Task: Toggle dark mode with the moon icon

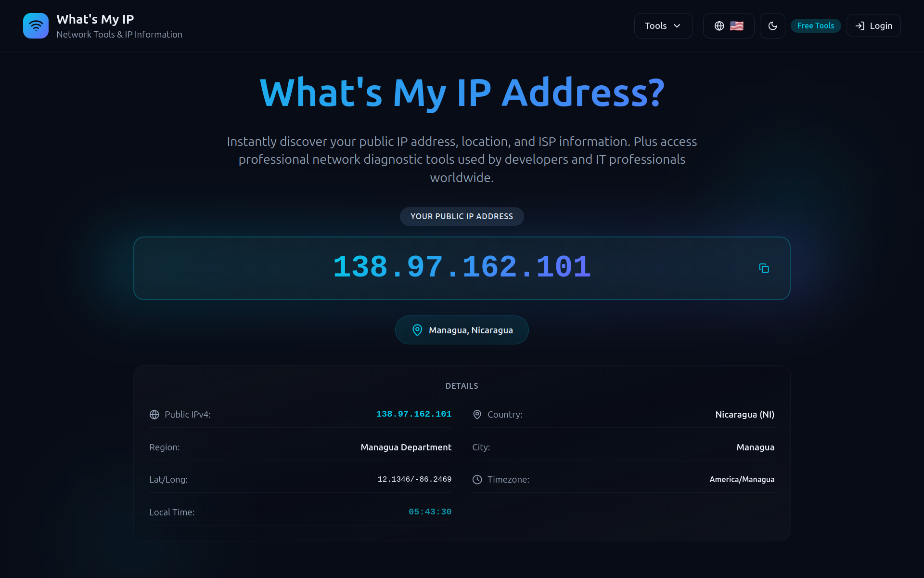Action: point(772,26)
